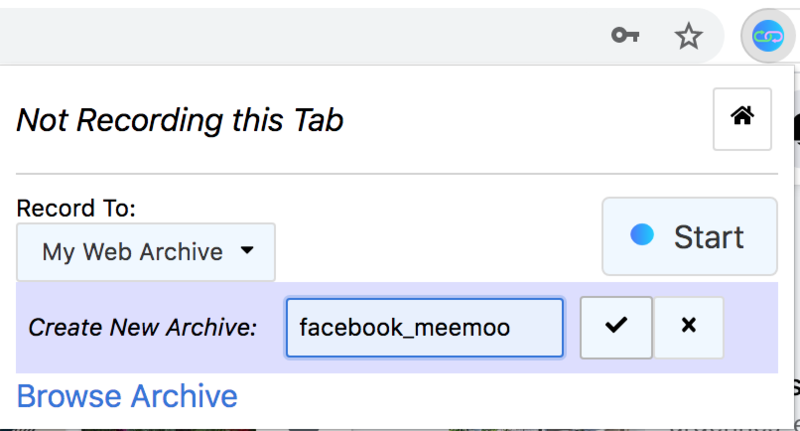Open the archive home page icon
The image size is (800, 431).
[x=742, y=118]
